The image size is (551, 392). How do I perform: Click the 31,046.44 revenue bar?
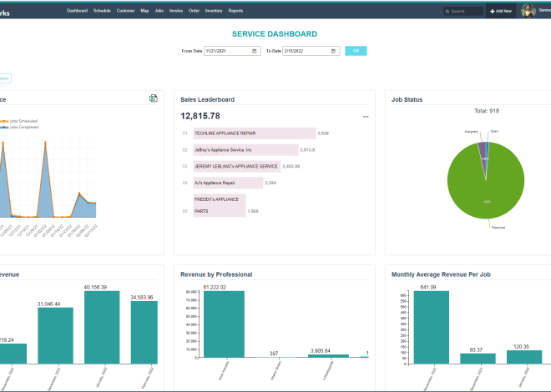coord(56,335)
